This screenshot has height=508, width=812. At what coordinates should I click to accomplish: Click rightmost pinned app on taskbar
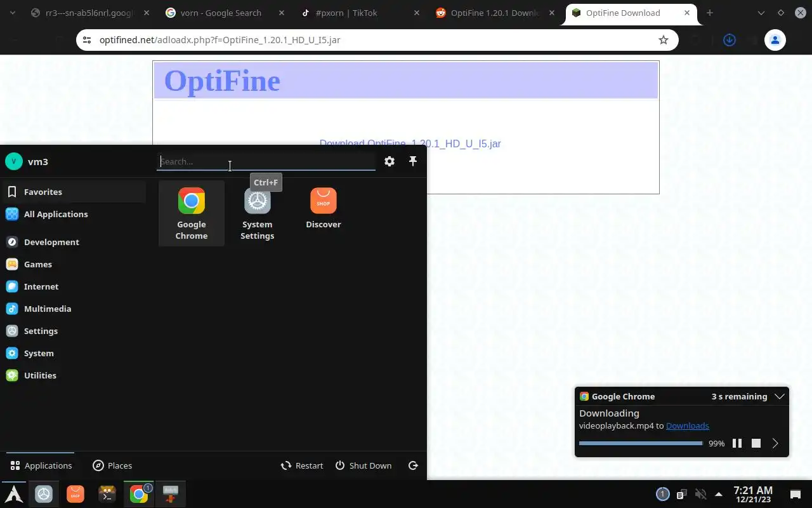click(x=170, y=494)
